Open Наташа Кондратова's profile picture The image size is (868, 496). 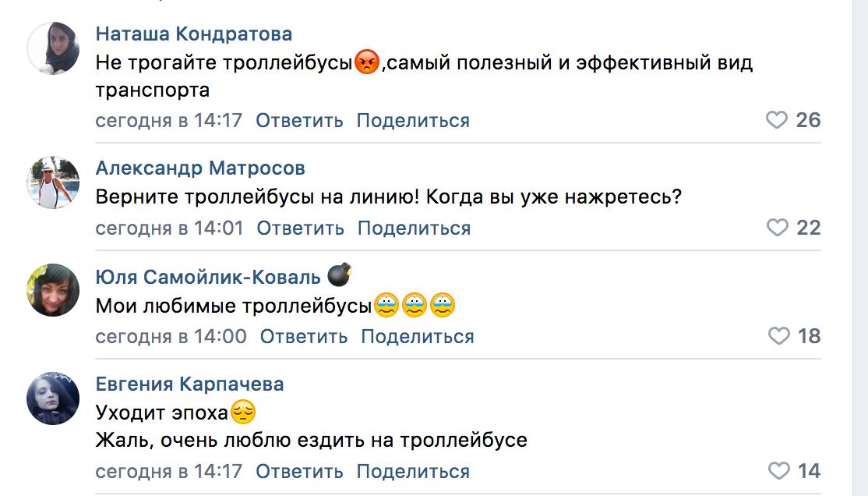(53, 48)
